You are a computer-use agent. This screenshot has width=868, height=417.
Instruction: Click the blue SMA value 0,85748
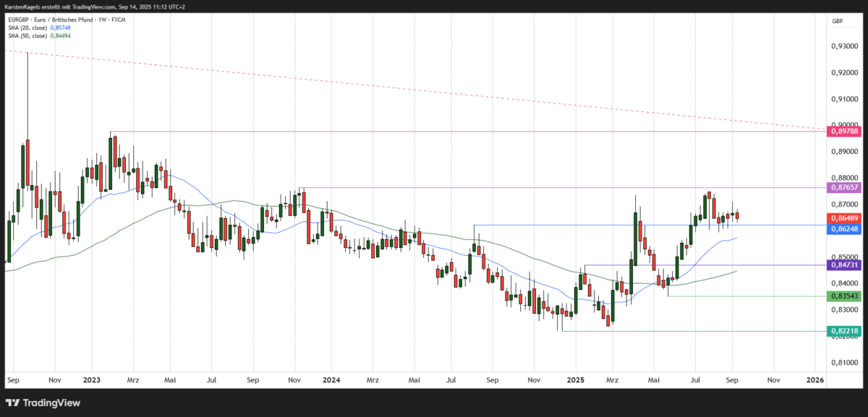(59, 27)
